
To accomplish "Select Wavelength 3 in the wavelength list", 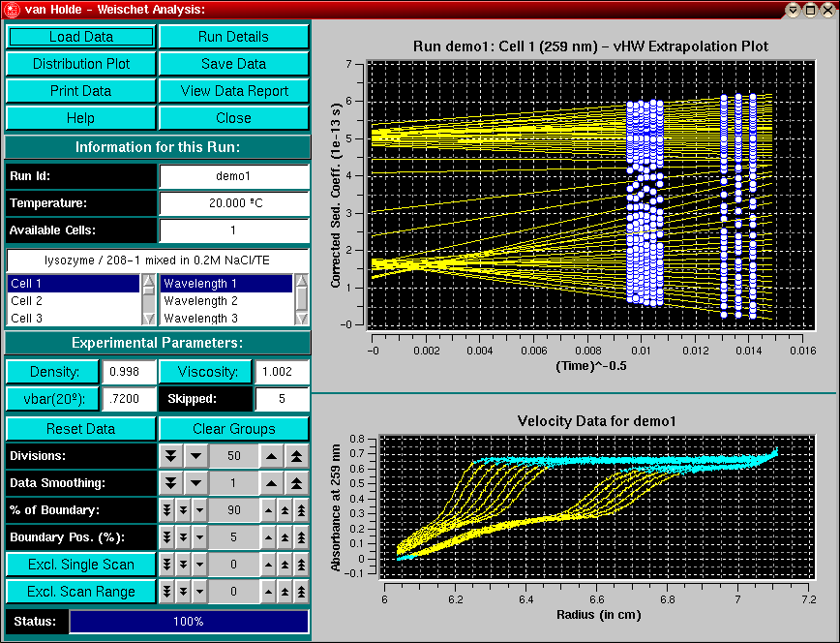I will (226, 318).
